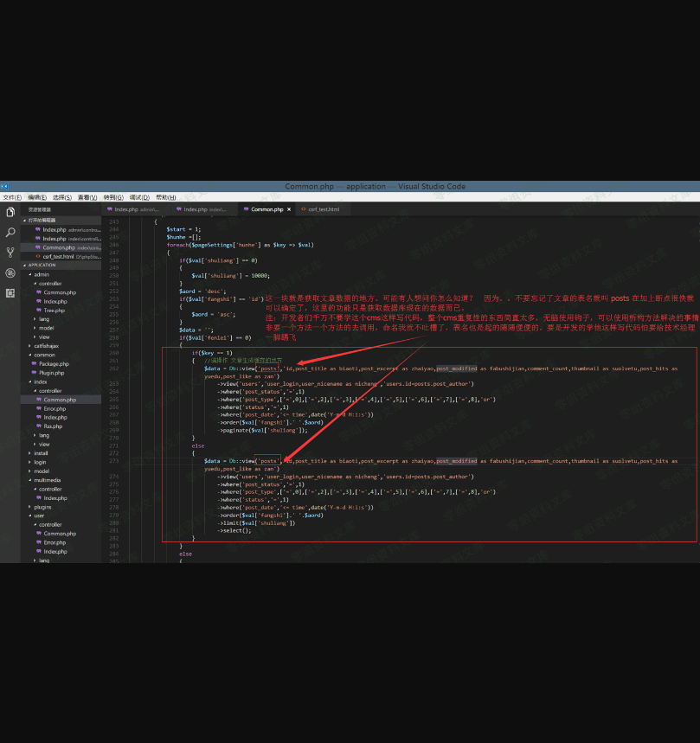
Task: Open the Explorer view in activity bar
Action: tap(10, 212)
